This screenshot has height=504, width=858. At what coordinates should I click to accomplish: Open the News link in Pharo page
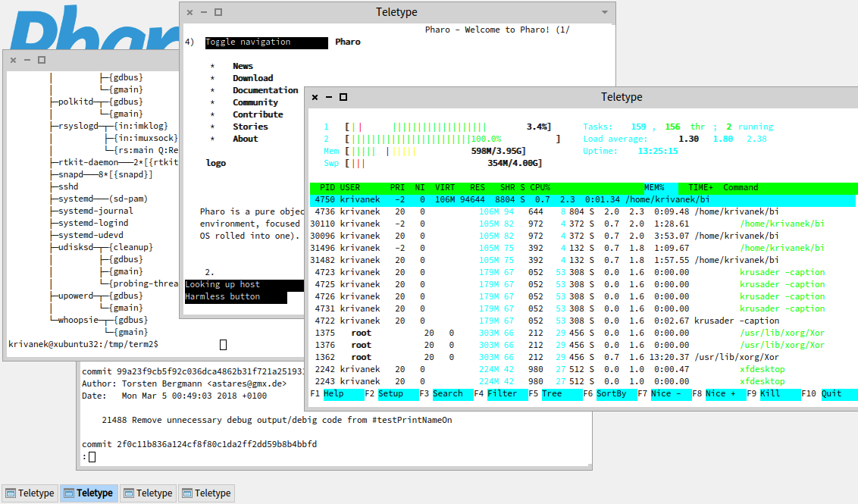point(243,66)
